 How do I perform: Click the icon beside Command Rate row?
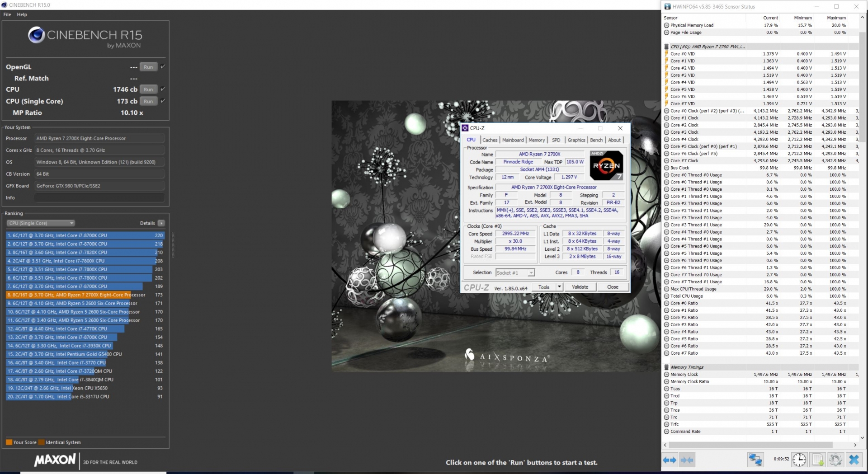666,432
